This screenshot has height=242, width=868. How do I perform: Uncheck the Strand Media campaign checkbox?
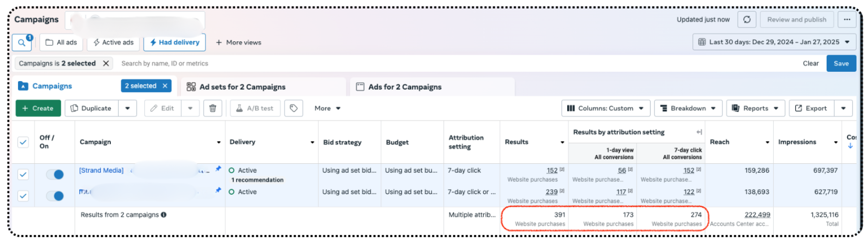click(23, 174)
